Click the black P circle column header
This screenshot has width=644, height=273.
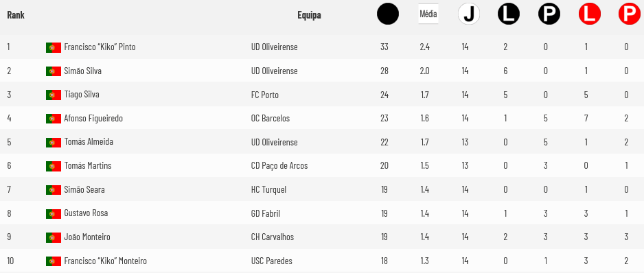coord(549,14)
